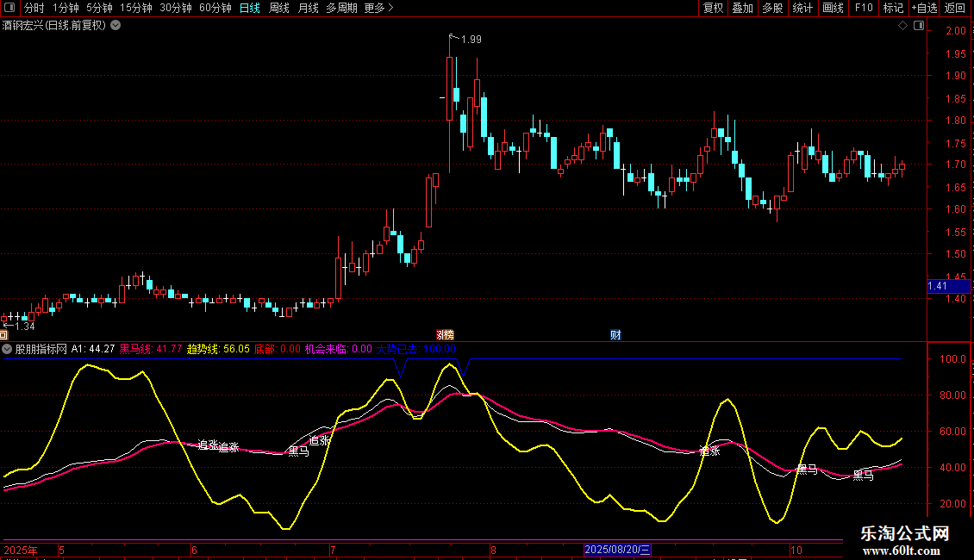This screenshot has width=974, height=560.
Task: Click the panel layout icon at top-left
Action: (9, 9)
